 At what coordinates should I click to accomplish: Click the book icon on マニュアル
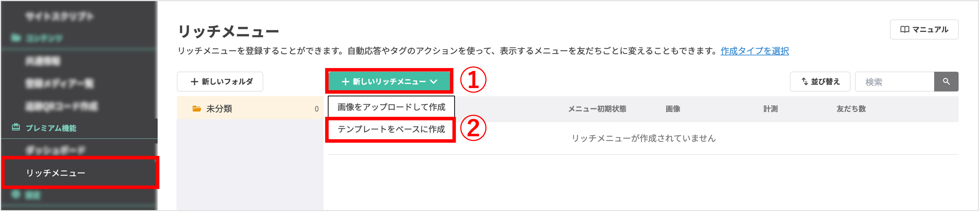point(904,30)
